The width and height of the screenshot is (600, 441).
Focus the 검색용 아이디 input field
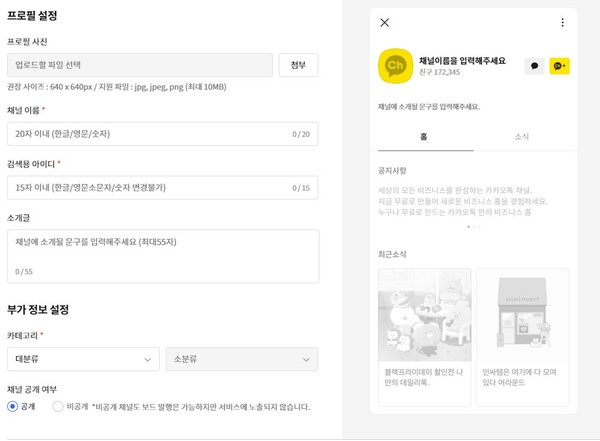[x=150, y=187]
